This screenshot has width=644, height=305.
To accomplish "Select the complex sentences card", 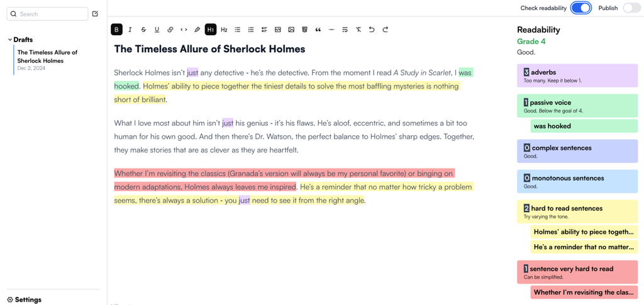I will click(x=577, y=151).
